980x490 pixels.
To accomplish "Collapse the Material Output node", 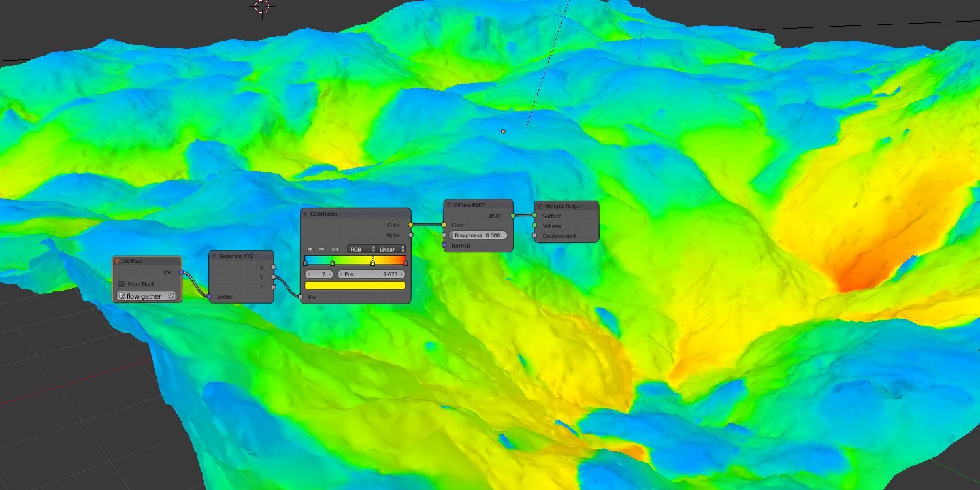I will point(540,206).
